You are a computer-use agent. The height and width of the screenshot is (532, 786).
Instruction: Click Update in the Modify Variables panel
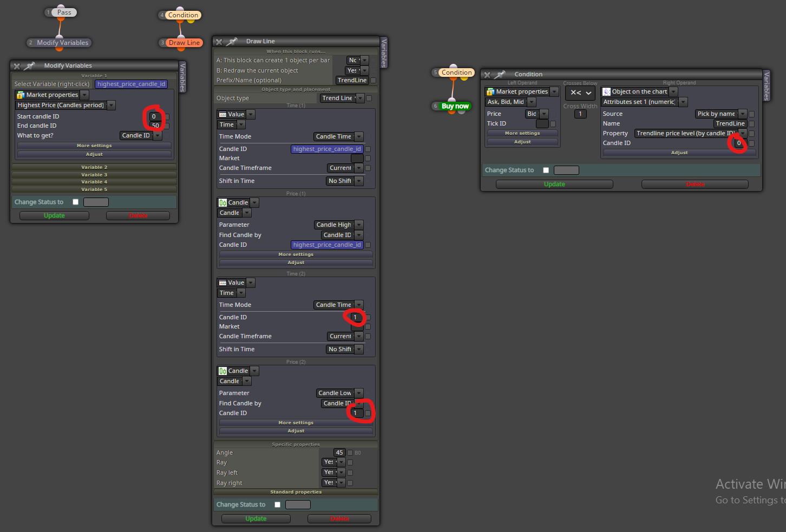click(x=54, y=215)
